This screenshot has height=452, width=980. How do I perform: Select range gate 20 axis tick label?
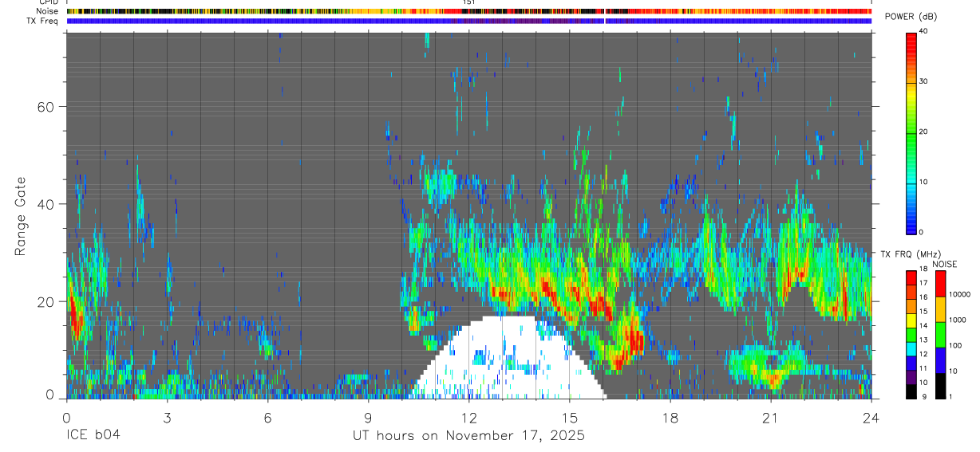(45, 301)
